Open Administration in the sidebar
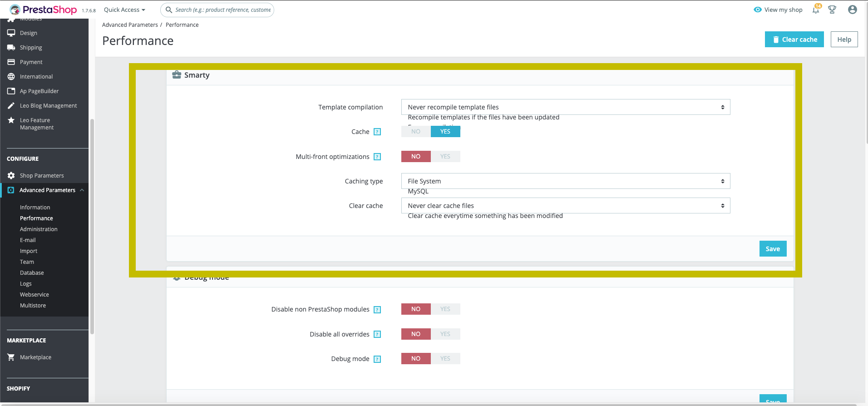This screenshot has height=406, width=868. (39, 229)
